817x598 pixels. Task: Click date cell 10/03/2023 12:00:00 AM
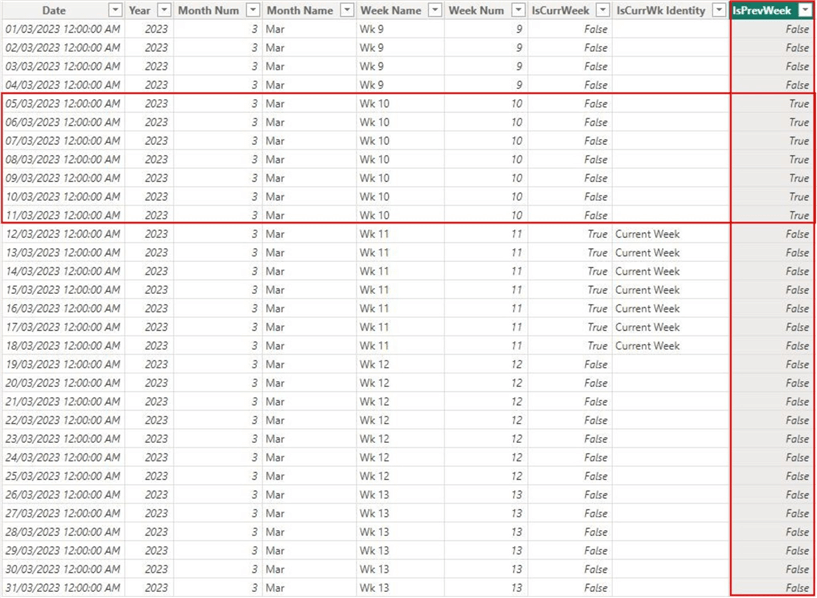click(x=63, y=197)
